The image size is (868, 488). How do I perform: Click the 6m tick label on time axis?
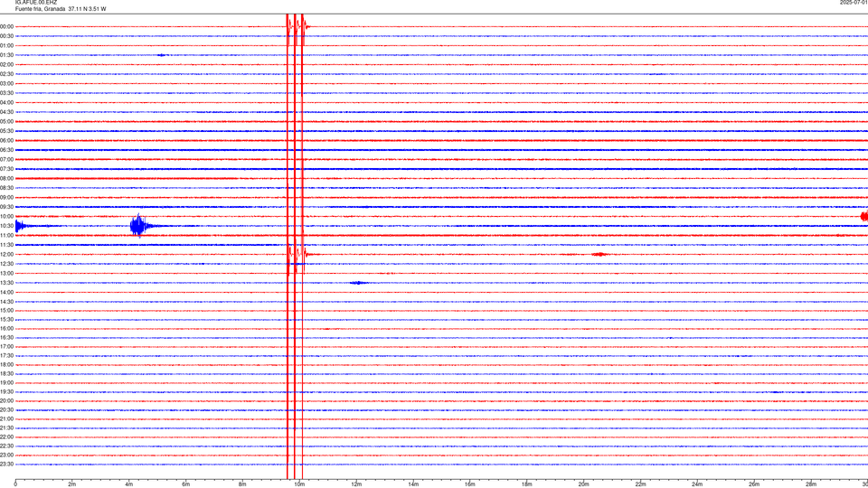(186, 484)
